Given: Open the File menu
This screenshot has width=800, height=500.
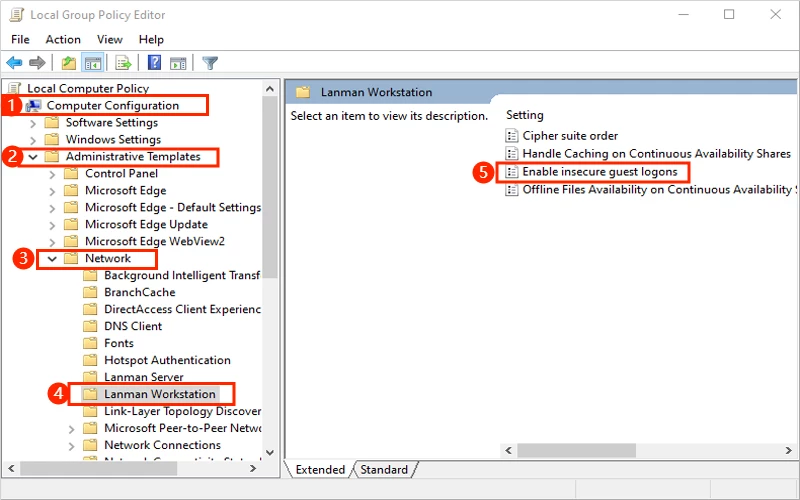Looking at the screenshot, I should click(x=20, y=39).
